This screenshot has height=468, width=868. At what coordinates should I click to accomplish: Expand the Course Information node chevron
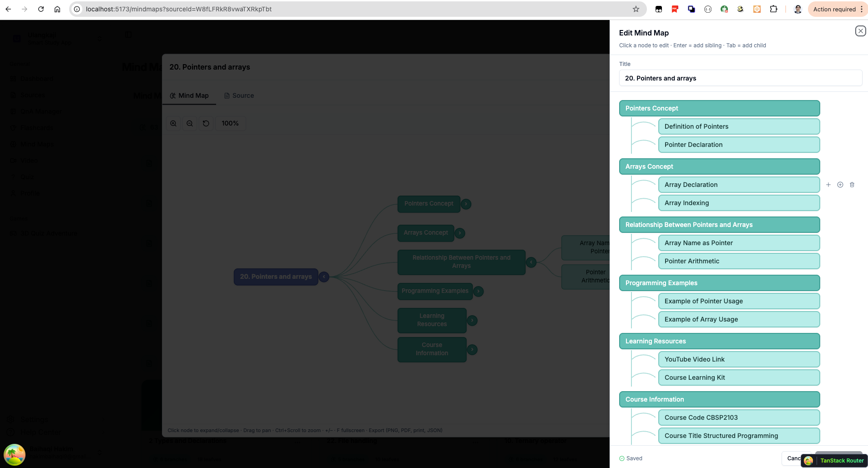point(472,349)
